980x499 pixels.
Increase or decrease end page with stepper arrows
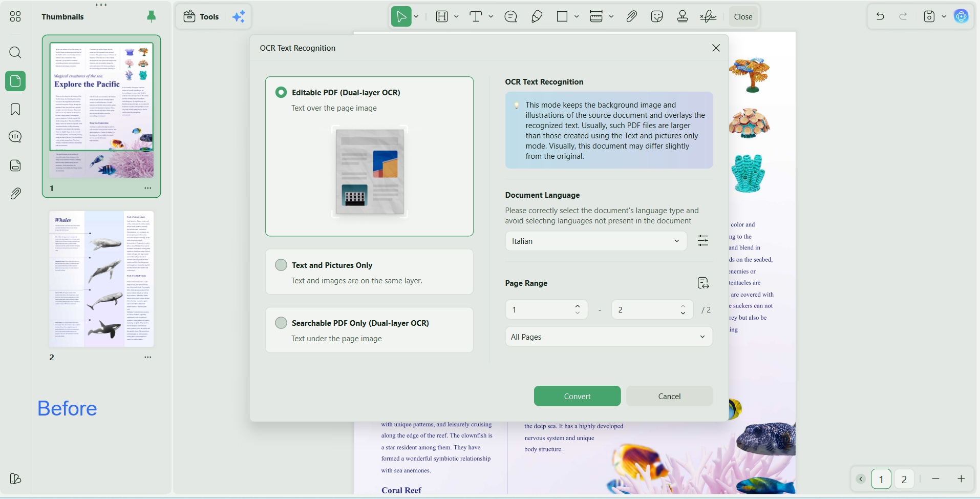pyautogui.click(x=683, y=309)
